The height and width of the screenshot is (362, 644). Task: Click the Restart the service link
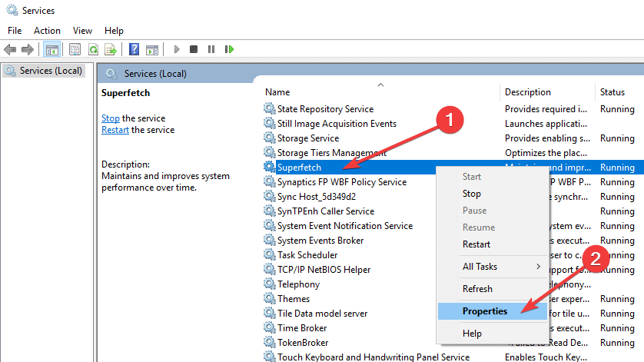(x=115, y=130)
